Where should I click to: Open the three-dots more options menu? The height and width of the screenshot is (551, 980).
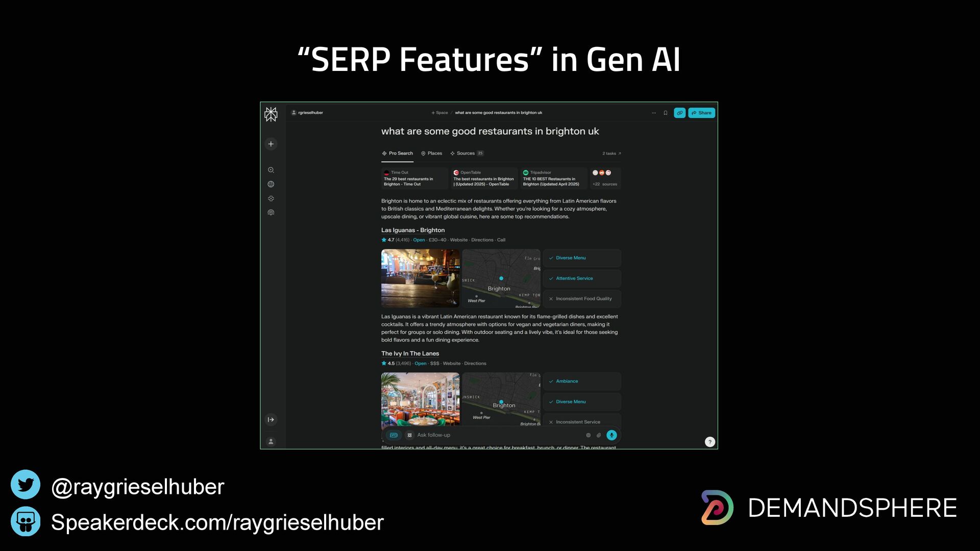[653, 113]
